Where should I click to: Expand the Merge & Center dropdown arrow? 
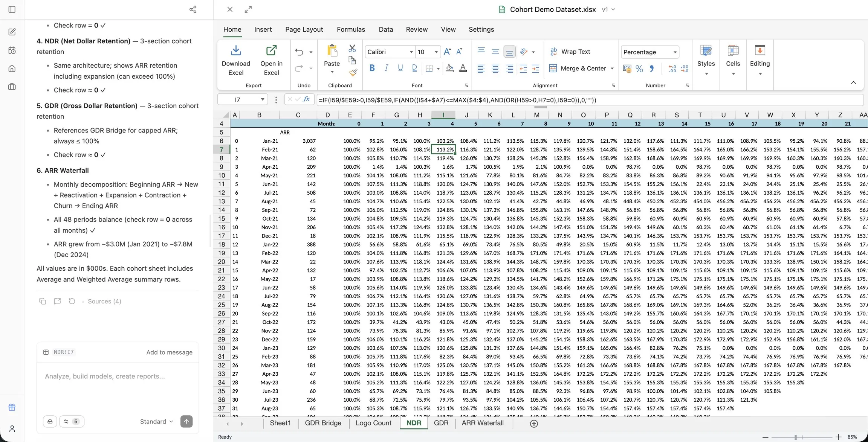[612, 69]
